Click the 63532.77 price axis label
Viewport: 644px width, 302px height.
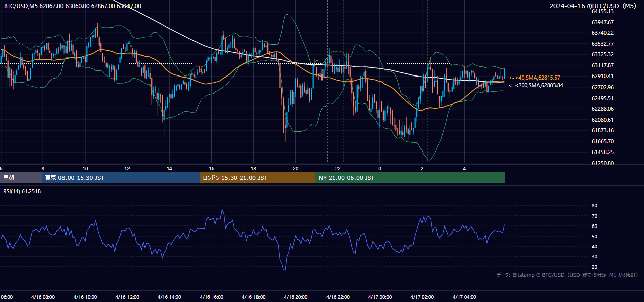[x=602, y=44]
